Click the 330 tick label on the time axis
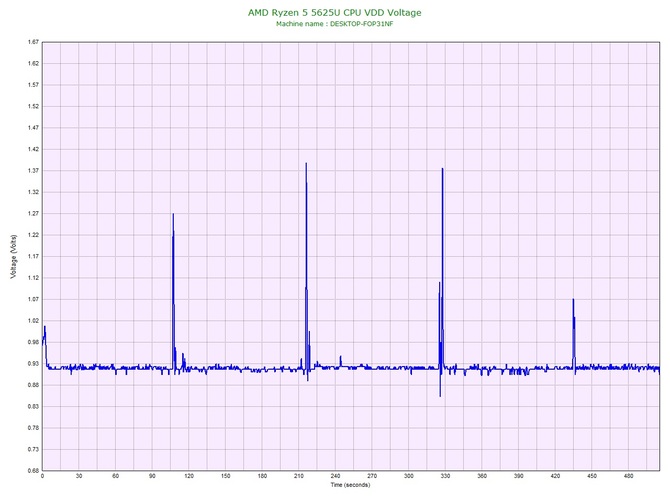 pos(445,476)
